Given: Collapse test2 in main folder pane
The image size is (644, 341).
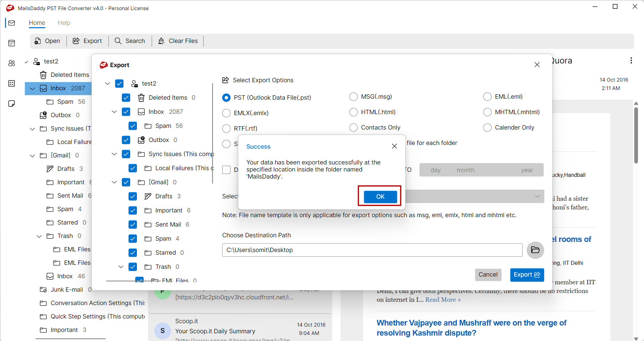Looking at the screenshot, I should [x=27, y=61].
